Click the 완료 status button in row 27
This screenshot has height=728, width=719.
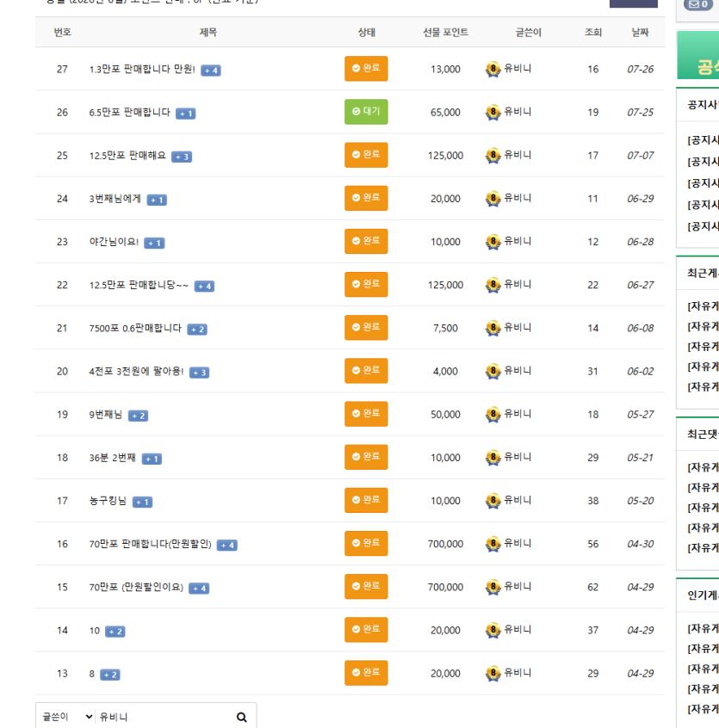click(x=366, y=69)
